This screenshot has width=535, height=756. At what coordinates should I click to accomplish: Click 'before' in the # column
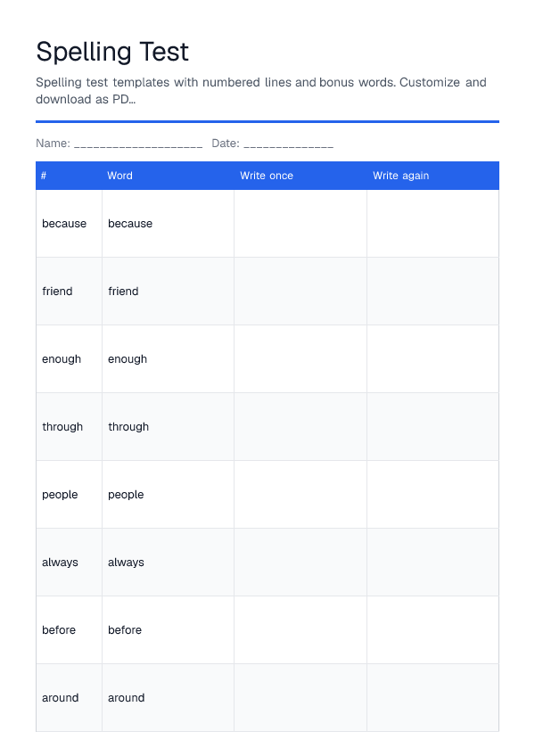58,630
